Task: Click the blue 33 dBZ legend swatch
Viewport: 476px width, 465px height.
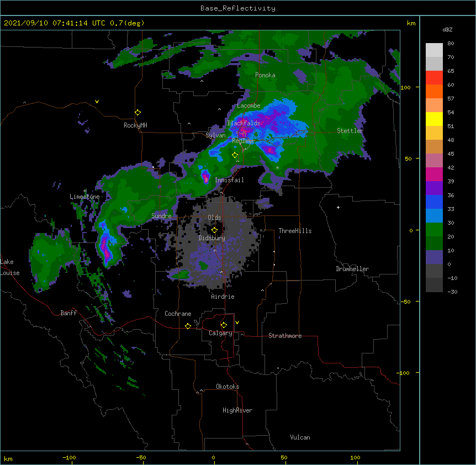Action: (x=434, y=202)
